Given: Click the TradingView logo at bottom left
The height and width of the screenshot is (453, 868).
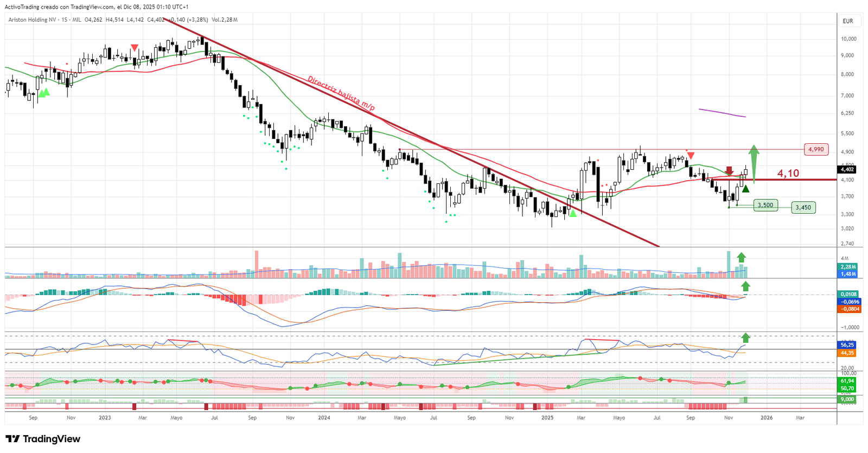Looking at the screenshot, I should click(x=43, y=439).
